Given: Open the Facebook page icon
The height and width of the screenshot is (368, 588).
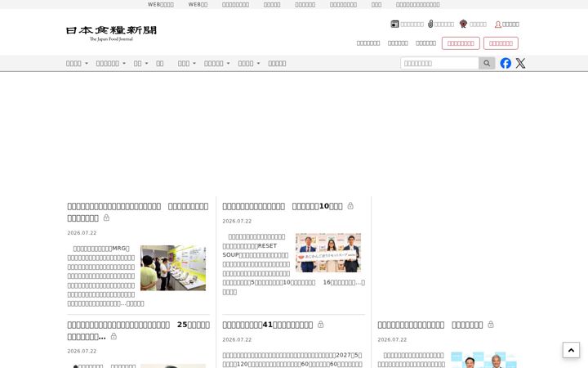Looking at the screenshot, I should tap(506, 63).
